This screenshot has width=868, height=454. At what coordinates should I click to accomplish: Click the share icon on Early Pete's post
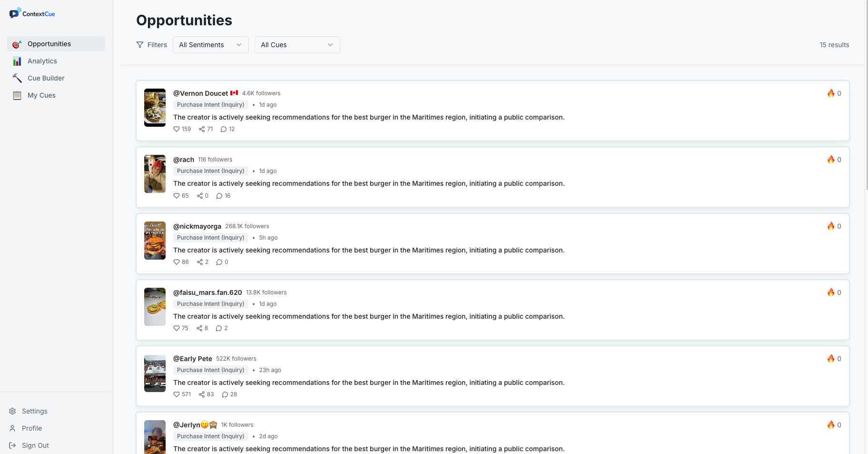(201, 394)
